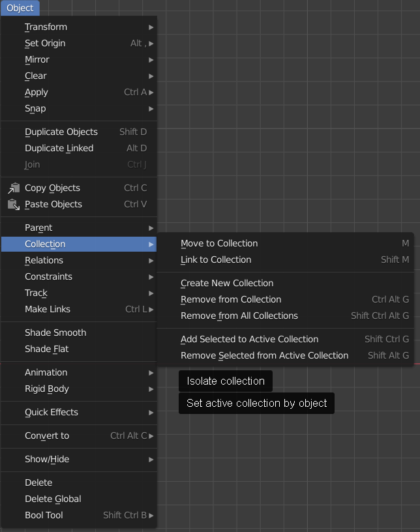Apply Shade Smooth
This screenshot has height=532, width=420.
click(79, 332)
